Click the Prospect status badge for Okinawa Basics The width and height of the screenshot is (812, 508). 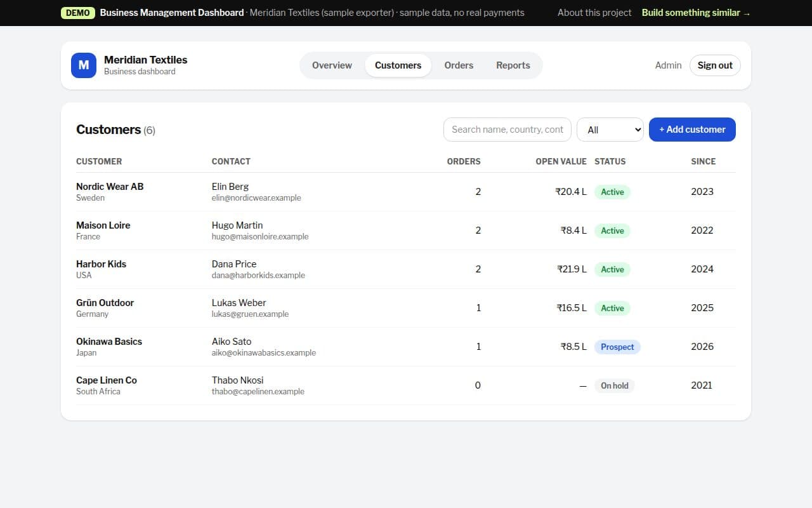point(617,347)
